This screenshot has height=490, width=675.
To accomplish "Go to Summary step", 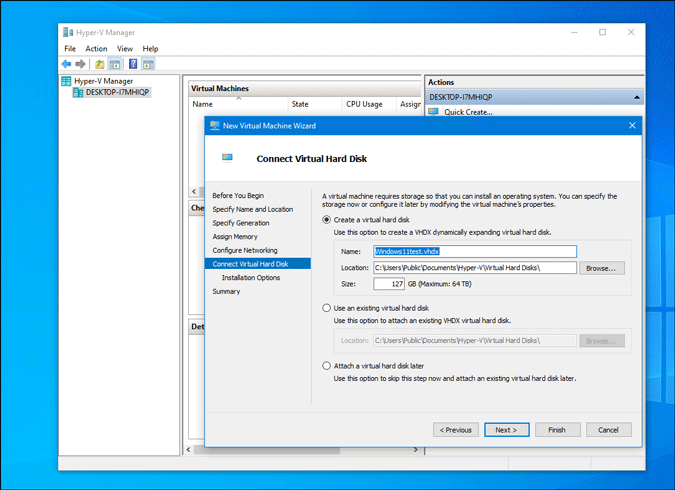I will pos(226,292).
